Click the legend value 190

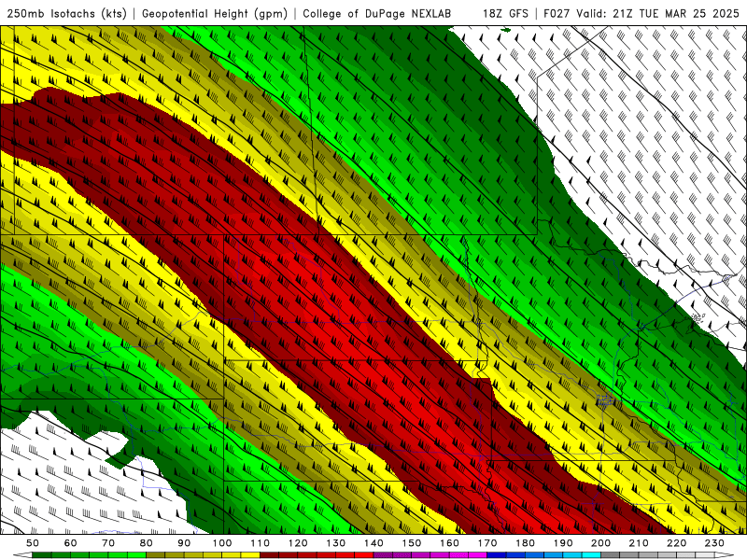(x=563, y=543)
